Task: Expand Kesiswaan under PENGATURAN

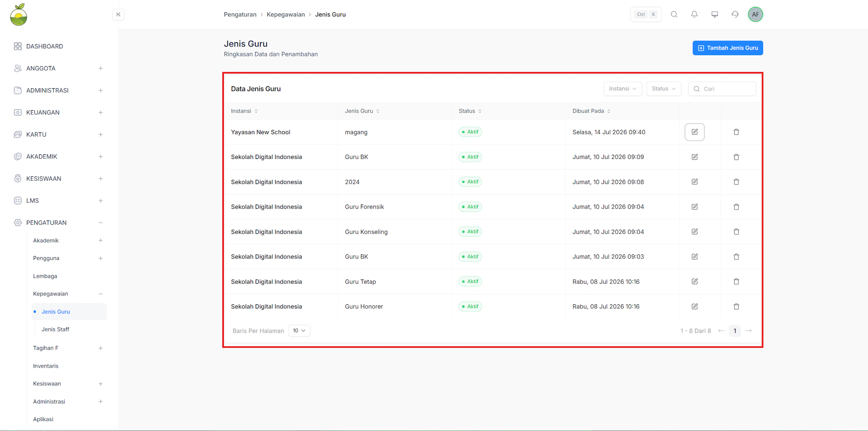Action: (100, 384)
